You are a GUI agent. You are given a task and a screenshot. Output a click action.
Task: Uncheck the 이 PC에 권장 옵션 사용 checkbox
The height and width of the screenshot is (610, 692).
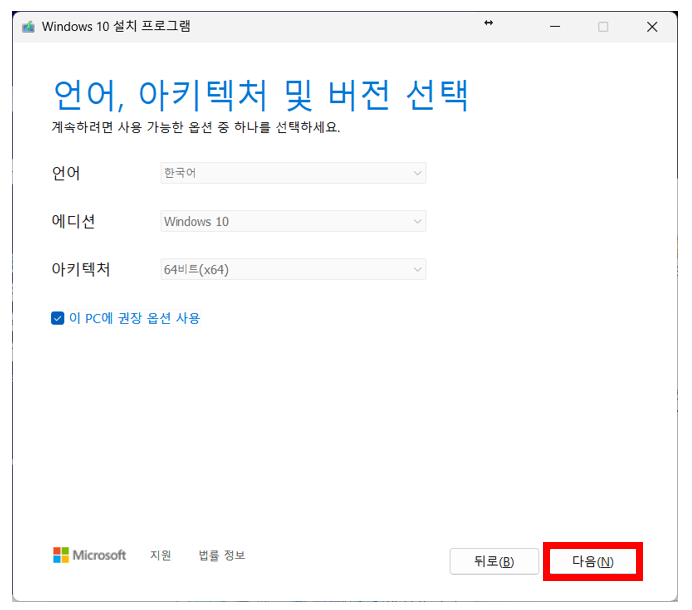click(57, 318)
